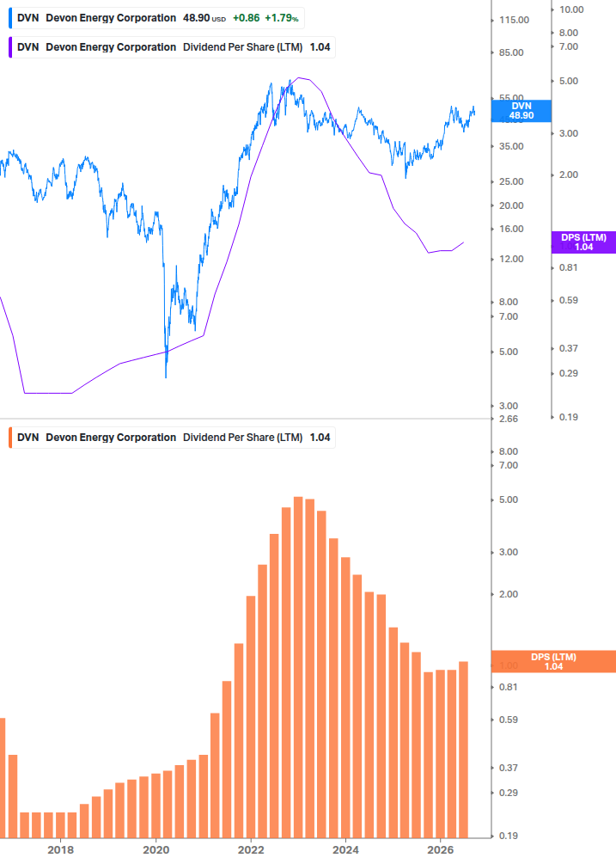Click the 2026 label on time axis

coord(441,849)
